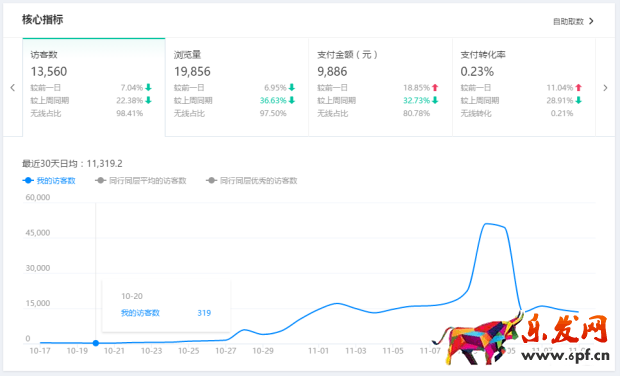Select the 支付转化率 metric card
The image size is (620, 376).
[524, 87]
